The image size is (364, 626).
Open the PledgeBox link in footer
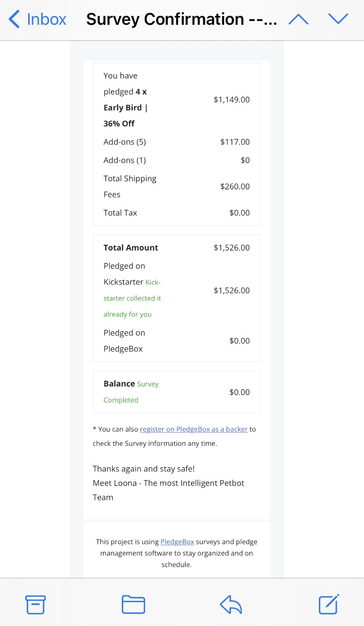pyautogui.click(x=177, y=542)
